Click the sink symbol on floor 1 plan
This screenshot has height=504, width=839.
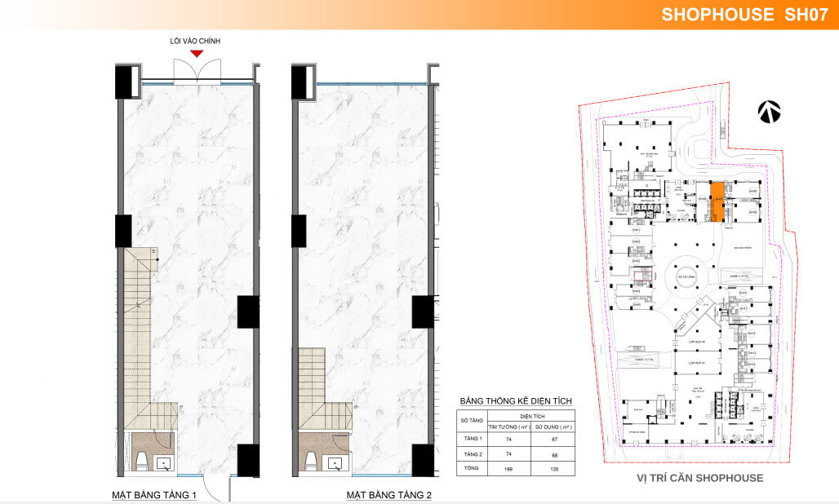[x=163, y=464]
